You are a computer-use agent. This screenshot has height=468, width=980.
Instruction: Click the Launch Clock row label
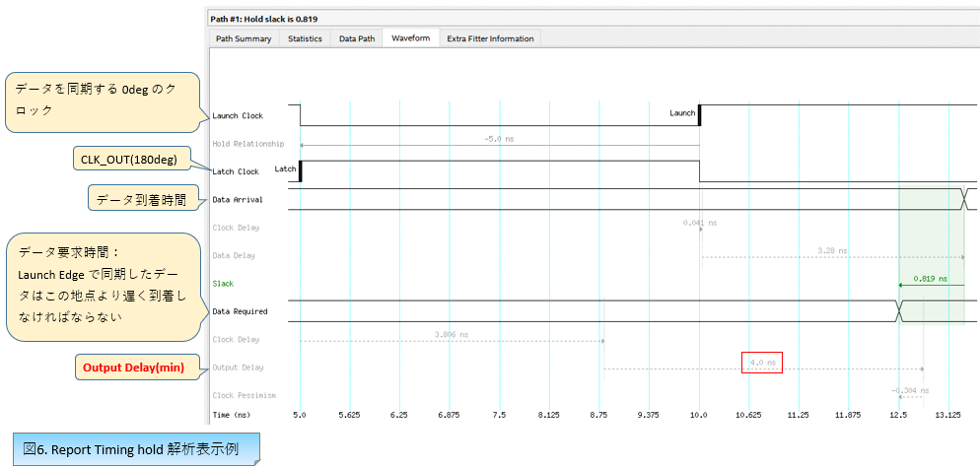(x=238, y=115)
